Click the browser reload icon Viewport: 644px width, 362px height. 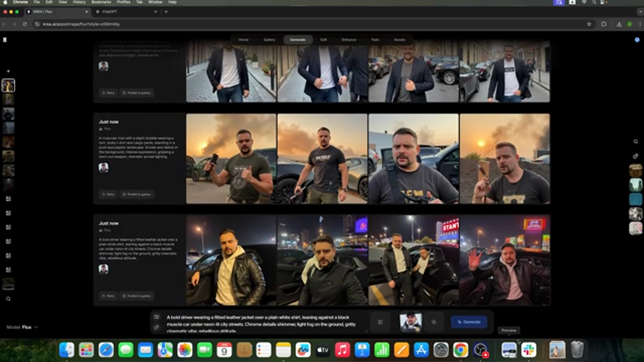click(x=25, y=24)
